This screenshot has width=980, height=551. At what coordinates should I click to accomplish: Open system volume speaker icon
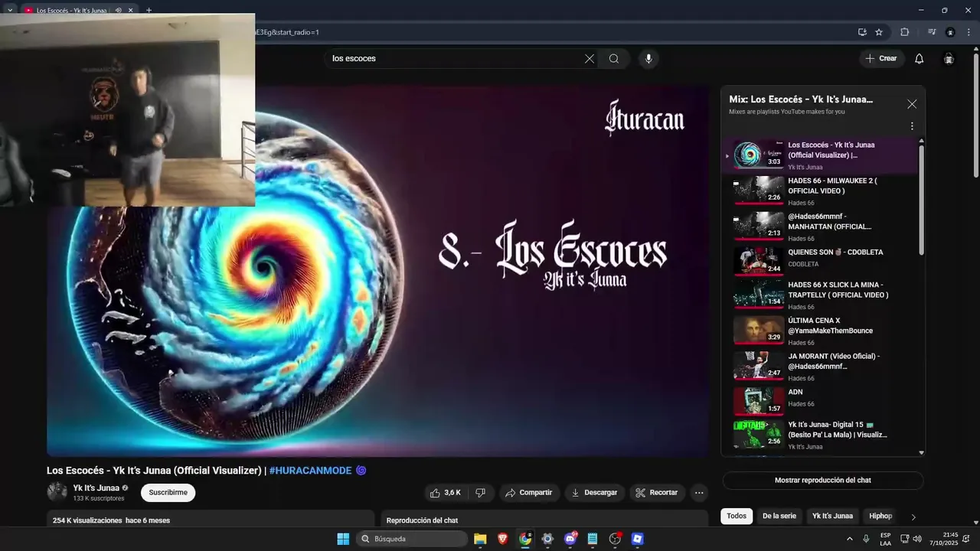pos(917,539)
